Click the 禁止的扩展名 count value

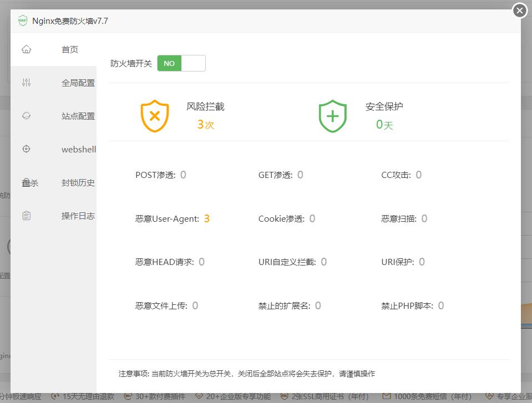click(x=318, y=305)
